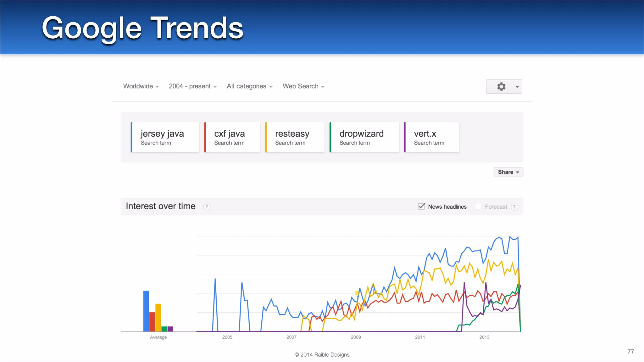Click the Interest over time heading
Screen dimensions: 644x362
pos(161,206)
